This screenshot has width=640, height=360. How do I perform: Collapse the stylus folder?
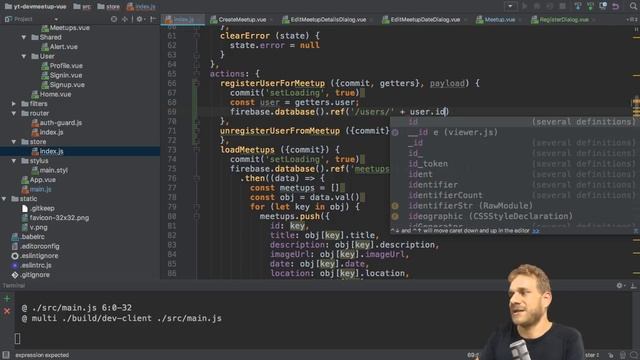14,161
